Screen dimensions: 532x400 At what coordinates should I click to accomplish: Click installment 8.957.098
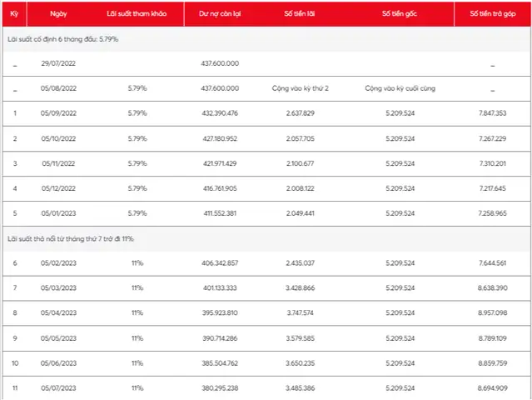(493, 312)
